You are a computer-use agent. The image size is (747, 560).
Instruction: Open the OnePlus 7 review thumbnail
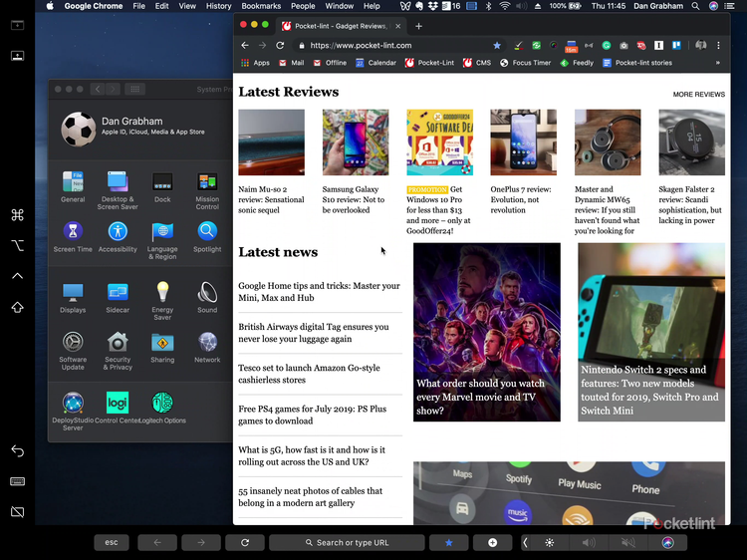point(524,142)
